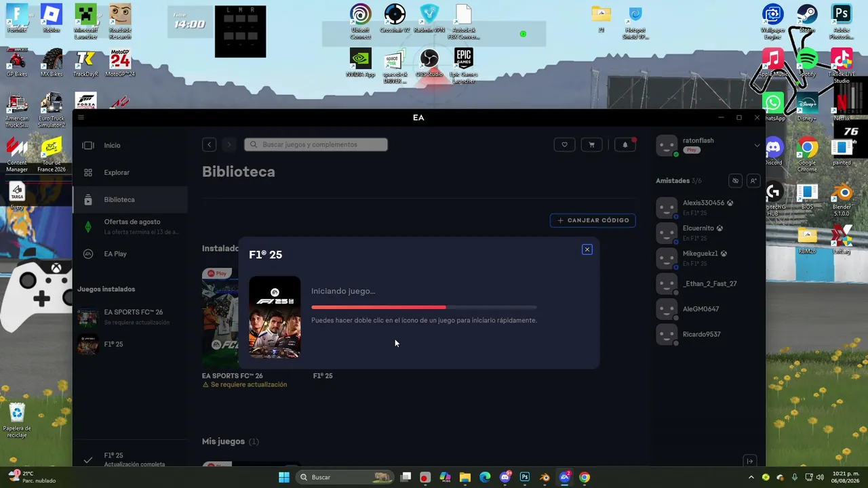868x488 pixels.
Task: Open Discord from the taskbar
Action: tap(505, 477)
